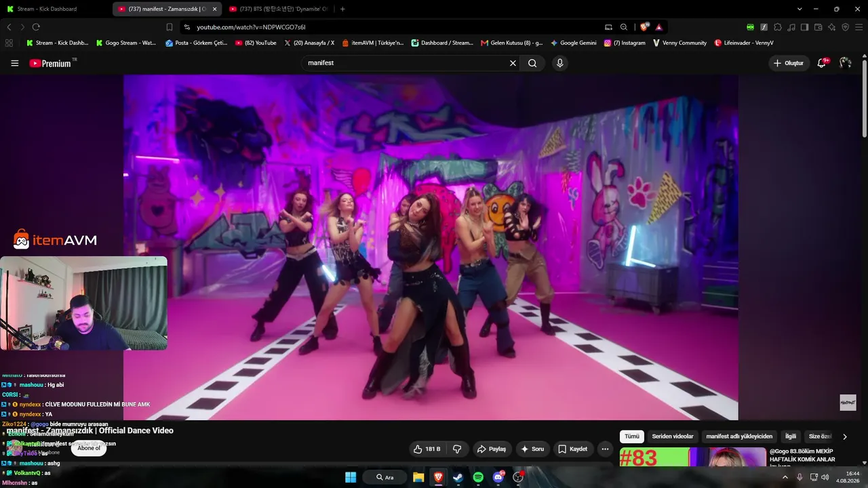Open Leo AI sparkle icon
The width and height of the screenshot is (868, 488).
click(x=831, y=27)
